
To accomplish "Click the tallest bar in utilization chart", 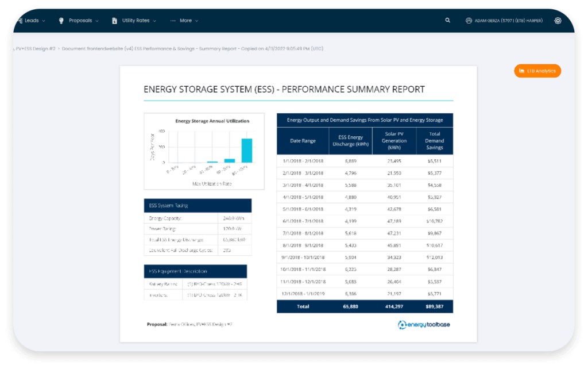I will (246, 151).
